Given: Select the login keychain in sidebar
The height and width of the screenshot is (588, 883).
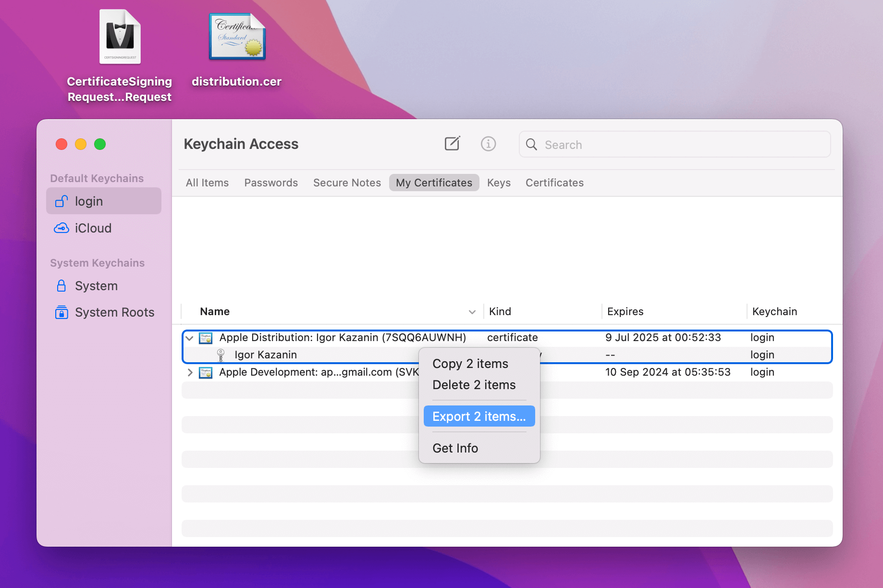Looking at the screenshot, I should point(104,201).
